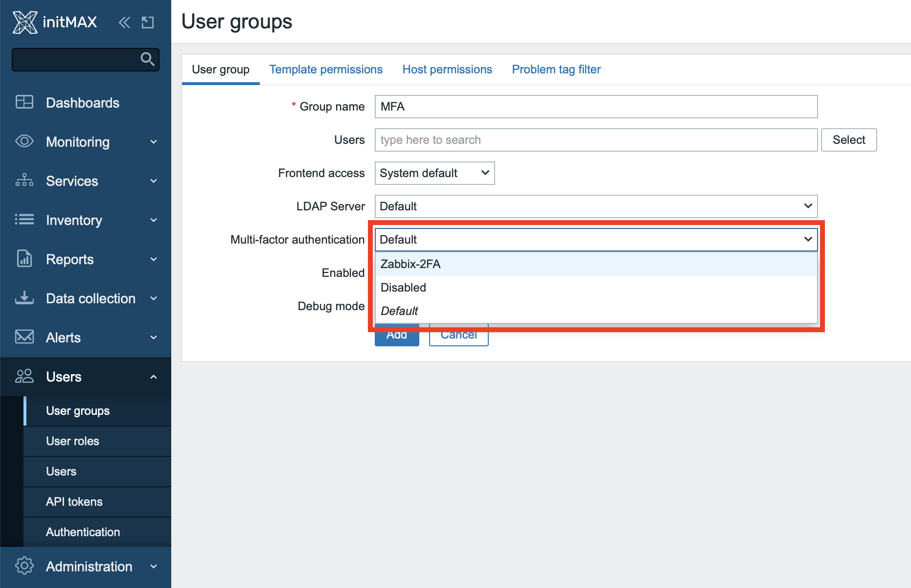
Task: Click into the Group name field
Action: (x=595, y=107)
